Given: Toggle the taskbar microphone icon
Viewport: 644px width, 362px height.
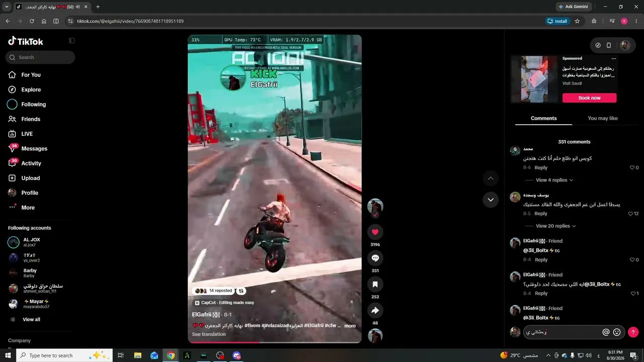Looking at the screenshot, I should click(x=572, y=355).
